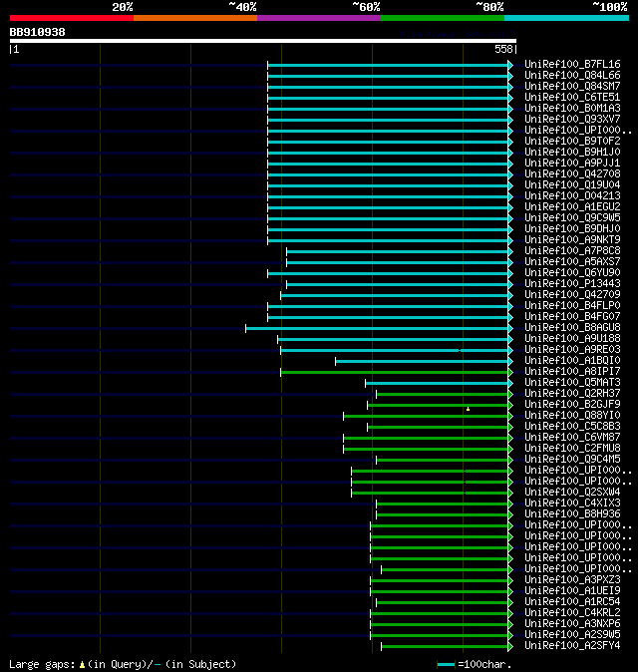Screen dimensions: 638x672
Task: Choose the UniRef100_B4FLP0 entry
Action: 572,305
